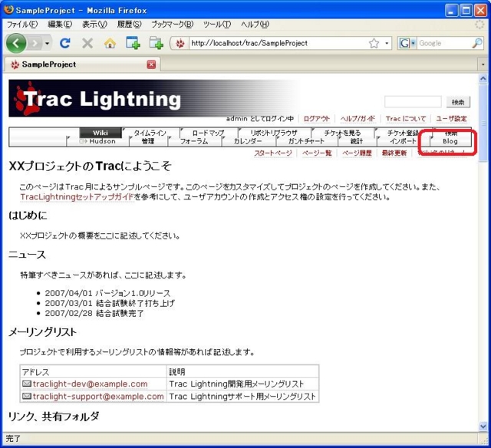The height and width of the screenshot is (448, 491).
Task: Open the インポート navigation tab
Action: 403,141
